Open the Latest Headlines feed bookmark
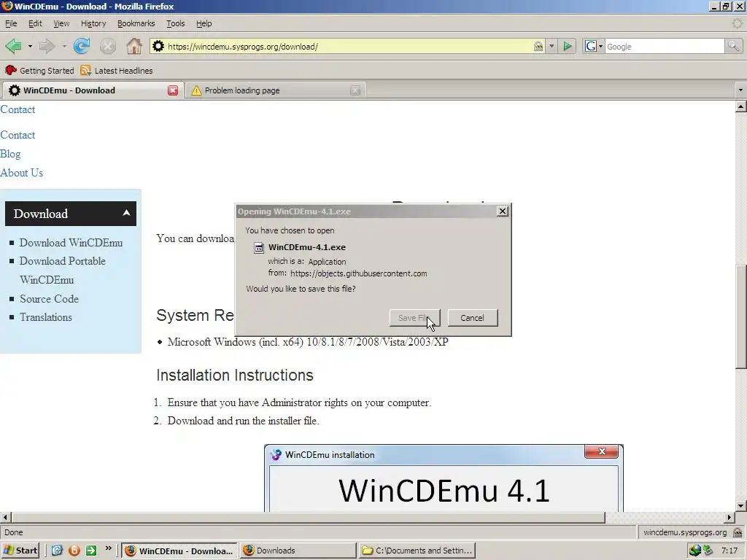747x560 pixels. coord(117,71)
